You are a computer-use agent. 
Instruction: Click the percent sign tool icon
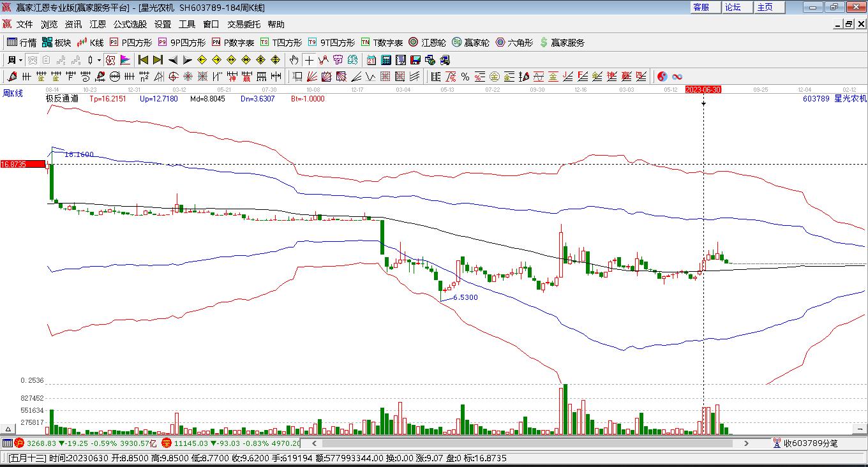[x=465, y=77]
